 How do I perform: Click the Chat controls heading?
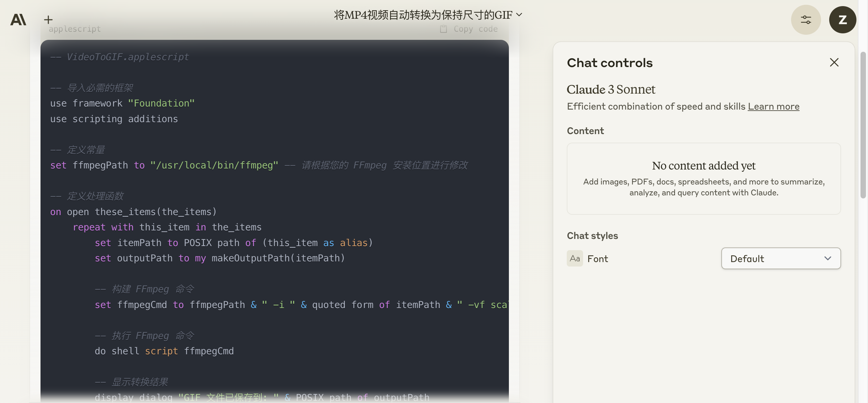pyautogui.click(x=610, y=63)
